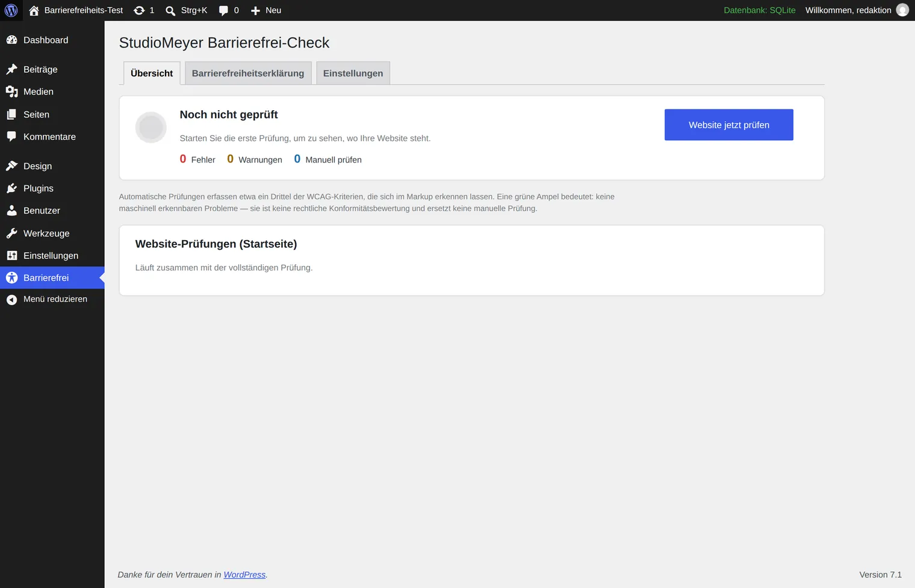Click the '0 Fehler' count
The width and height of the screenshot is (915, 588).
click(x=197, y=159)
